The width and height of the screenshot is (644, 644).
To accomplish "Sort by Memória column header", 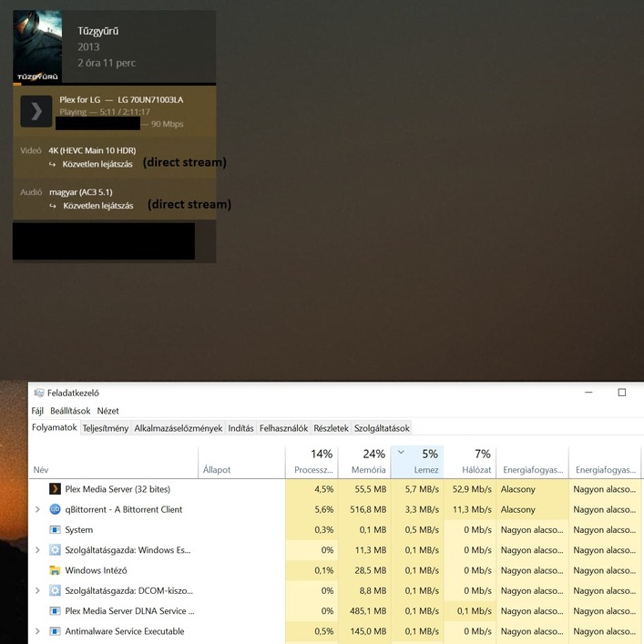I will coord(364,462).
